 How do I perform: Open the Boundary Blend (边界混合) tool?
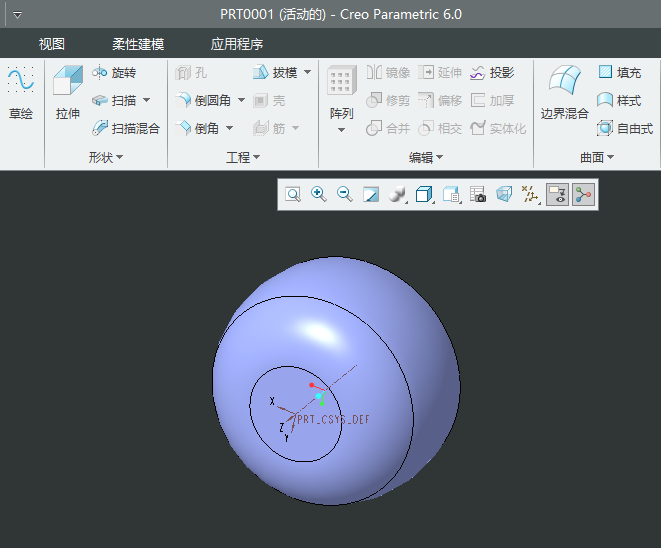click(564, 92)
